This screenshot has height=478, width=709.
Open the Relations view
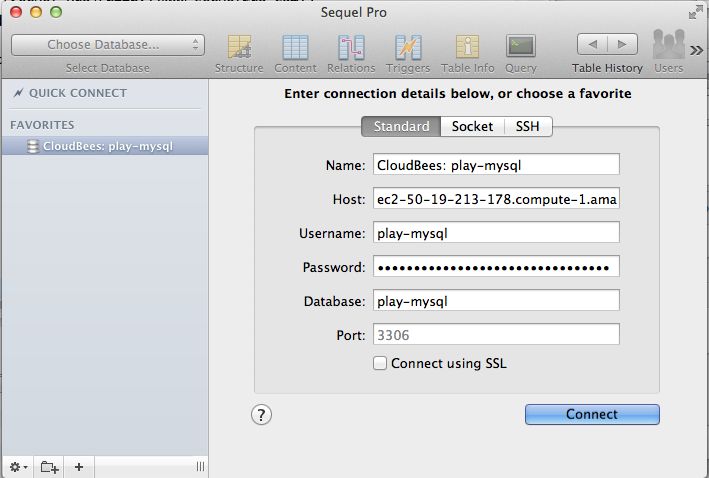pyautogui.click(x=351, y=54)
